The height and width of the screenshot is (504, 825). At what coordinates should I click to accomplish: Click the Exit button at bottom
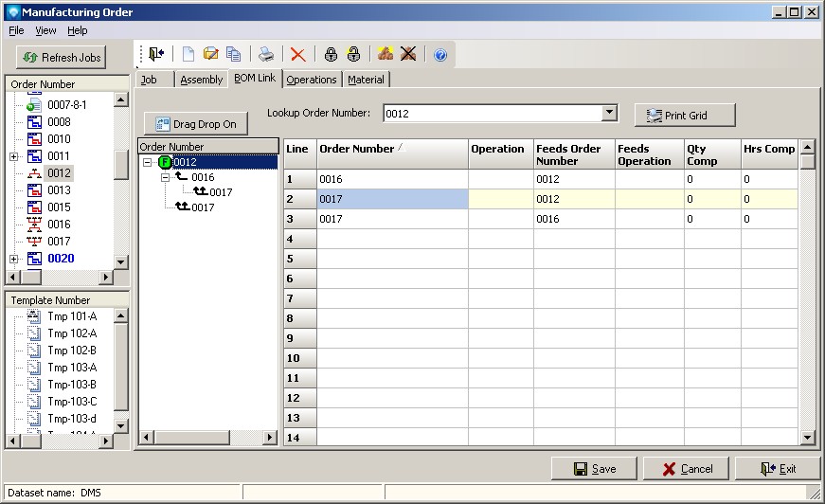click(x=778, y=469)
